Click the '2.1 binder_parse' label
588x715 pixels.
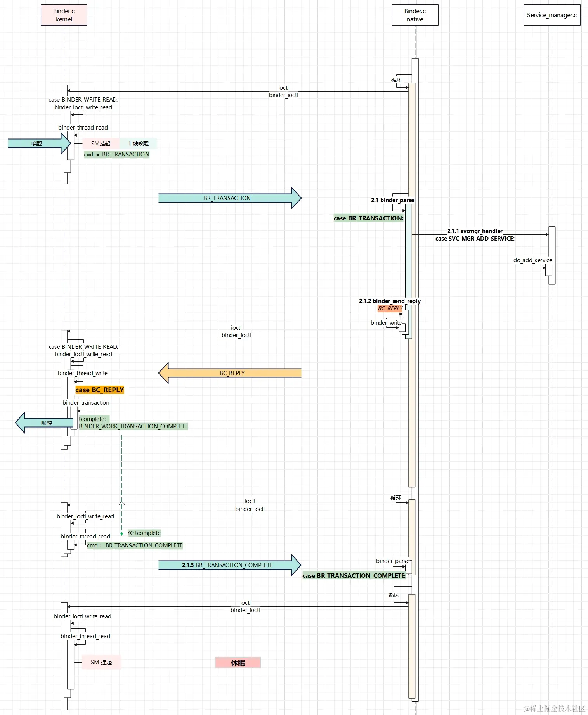(x=392, y=200)
